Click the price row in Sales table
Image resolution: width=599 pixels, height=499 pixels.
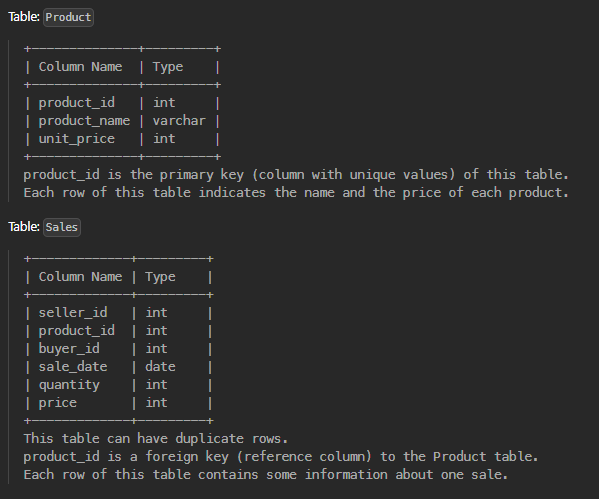(118, 403)
